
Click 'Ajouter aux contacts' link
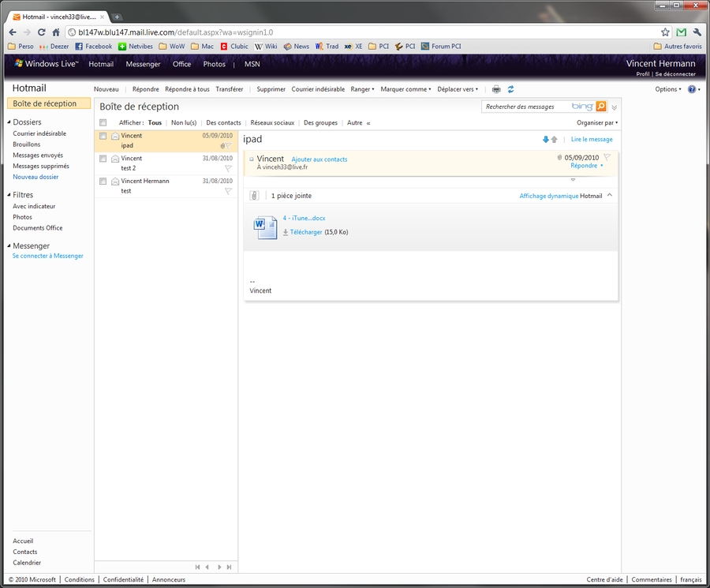click(x=319, y=159)
